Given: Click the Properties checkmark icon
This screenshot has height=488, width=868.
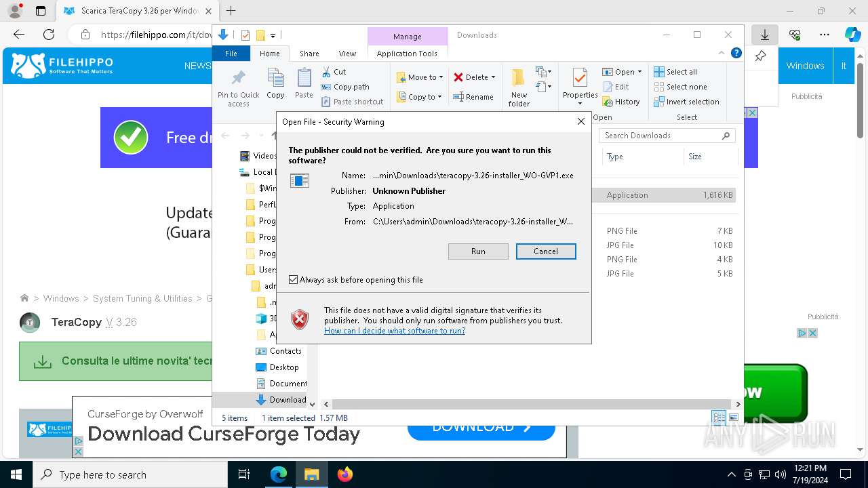Looking at the screenshot, I should (580, 78).
